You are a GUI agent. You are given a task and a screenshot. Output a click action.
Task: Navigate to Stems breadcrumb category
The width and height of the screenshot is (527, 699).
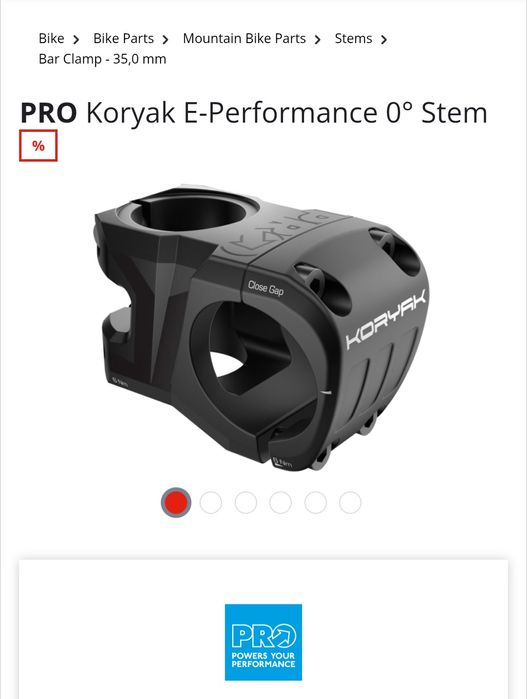pyautogui.click(x=353, y=38)
